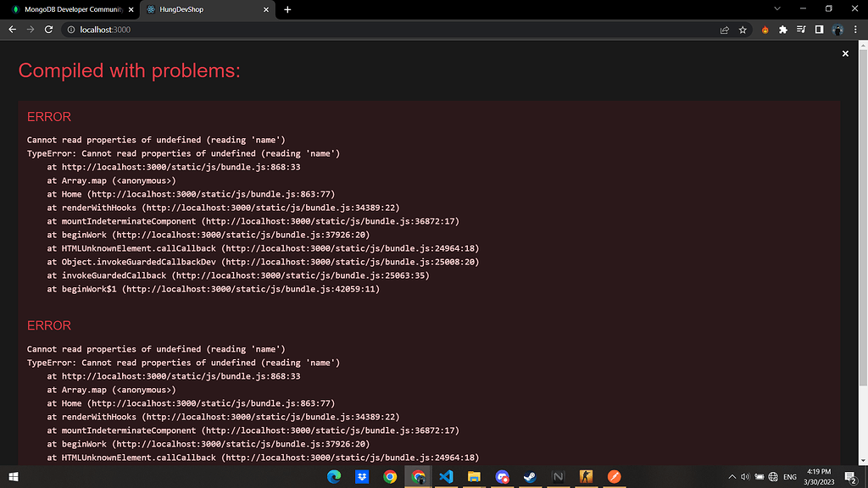This screenshot has height=488, width=868.
Task: Expand the tab search chevron
Action: click(x=778, y=8)
